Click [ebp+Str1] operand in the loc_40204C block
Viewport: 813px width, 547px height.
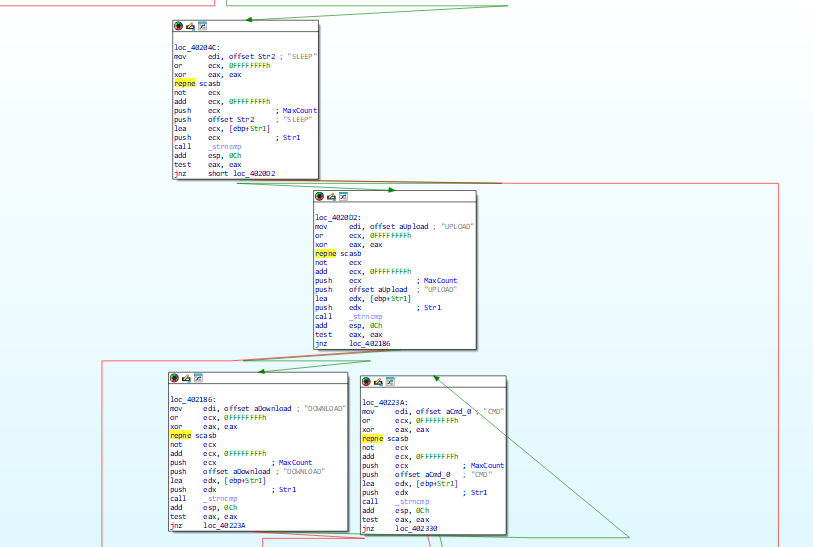(x=249, y=129)
